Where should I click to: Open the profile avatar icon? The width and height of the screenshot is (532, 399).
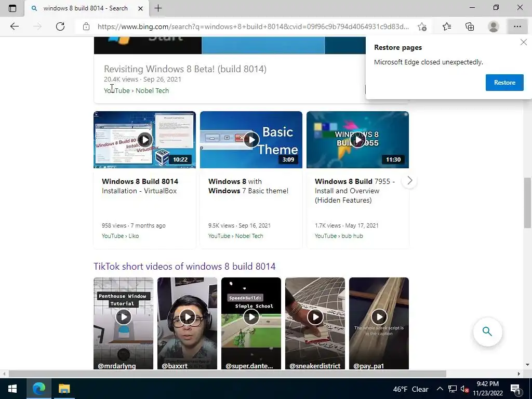point(494,26)
